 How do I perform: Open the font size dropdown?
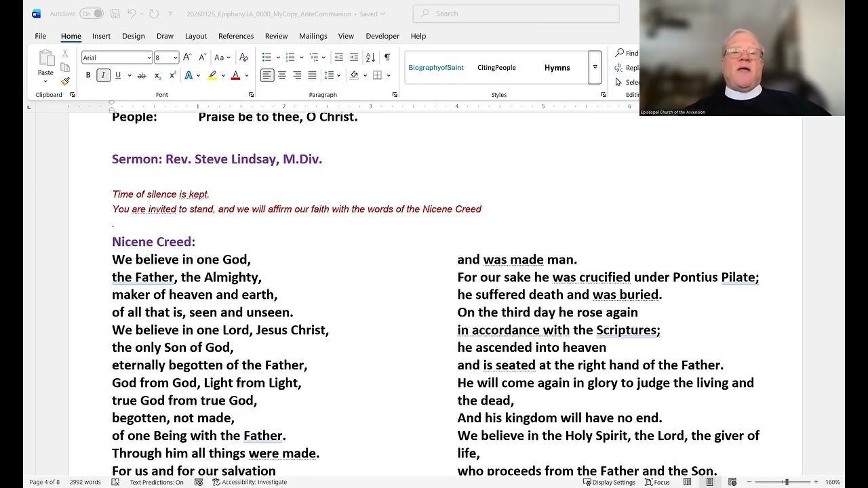tap(176, 58)
